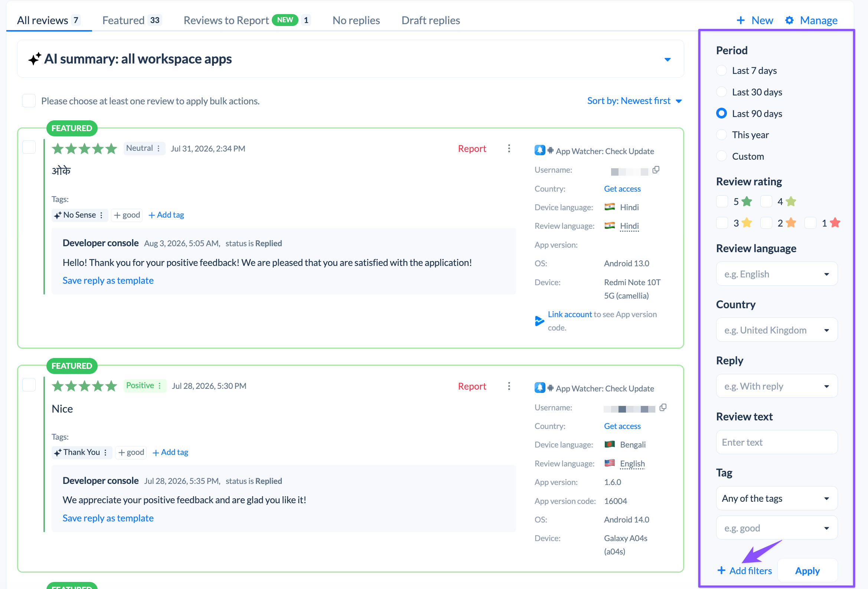Add suggested good tag to Nice review

(x=131, y=452)
